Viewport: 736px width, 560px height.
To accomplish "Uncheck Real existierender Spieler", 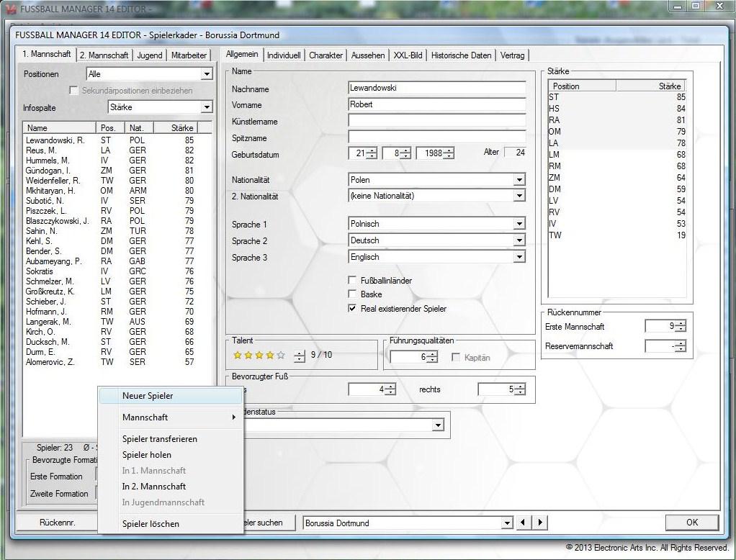I will [x=352, y=309].
